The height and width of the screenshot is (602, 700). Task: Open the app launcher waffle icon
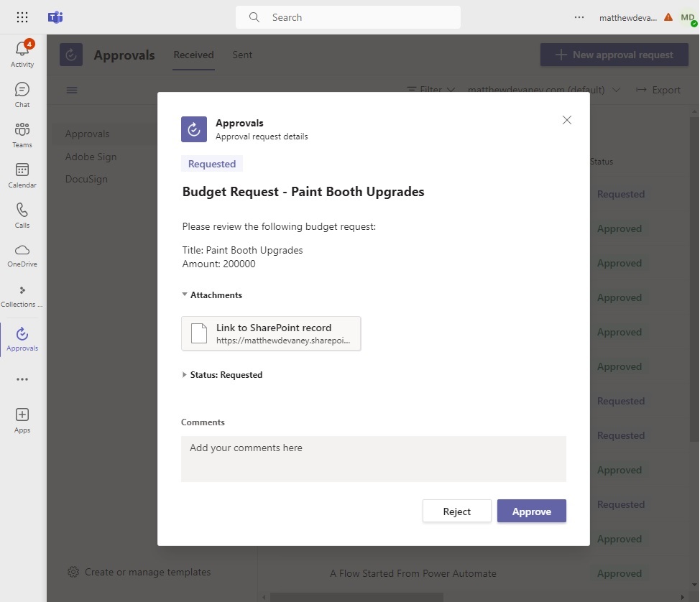22,17
